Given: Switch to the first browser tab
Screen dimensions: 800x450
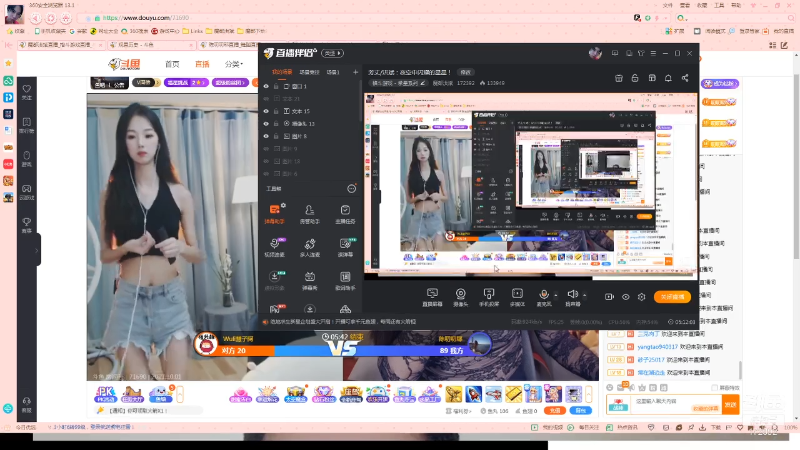Looking at the screenshot, I should (60, 45).
